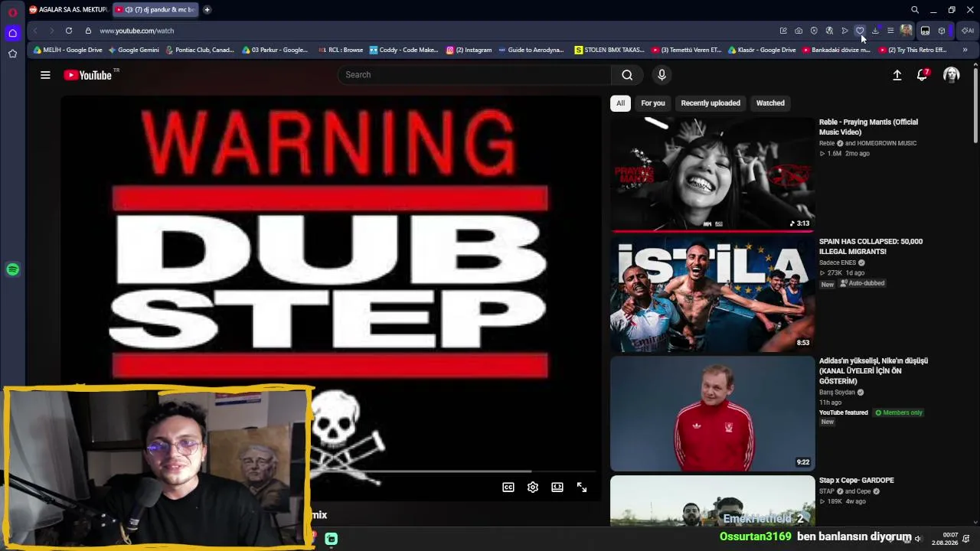This screenshot has width=980, height=551.
Task: Open the 'MELİH - Google Drive' bookmark
Action: tap(67, 51)
